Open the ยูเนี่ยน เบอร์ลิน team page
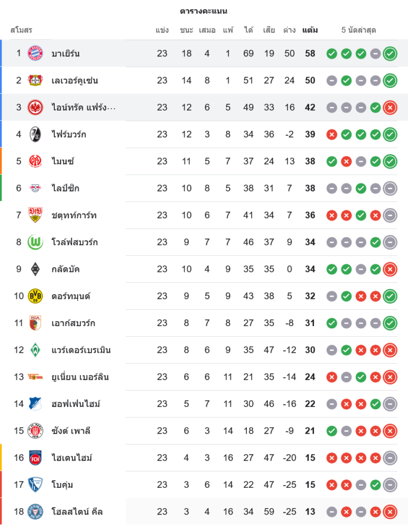This screenshot has height=532, width=408. (81, 377)
